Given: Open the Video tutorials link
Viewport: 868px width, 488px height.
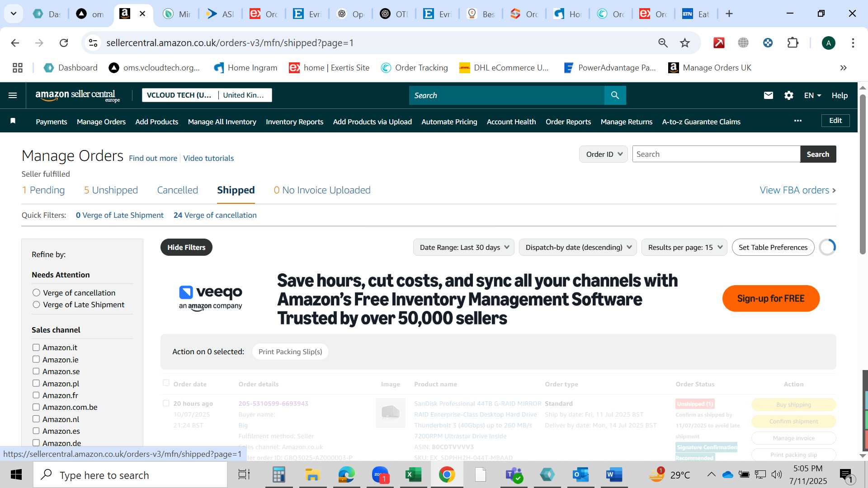Looking at the screenshot, I should coord(208,158).
